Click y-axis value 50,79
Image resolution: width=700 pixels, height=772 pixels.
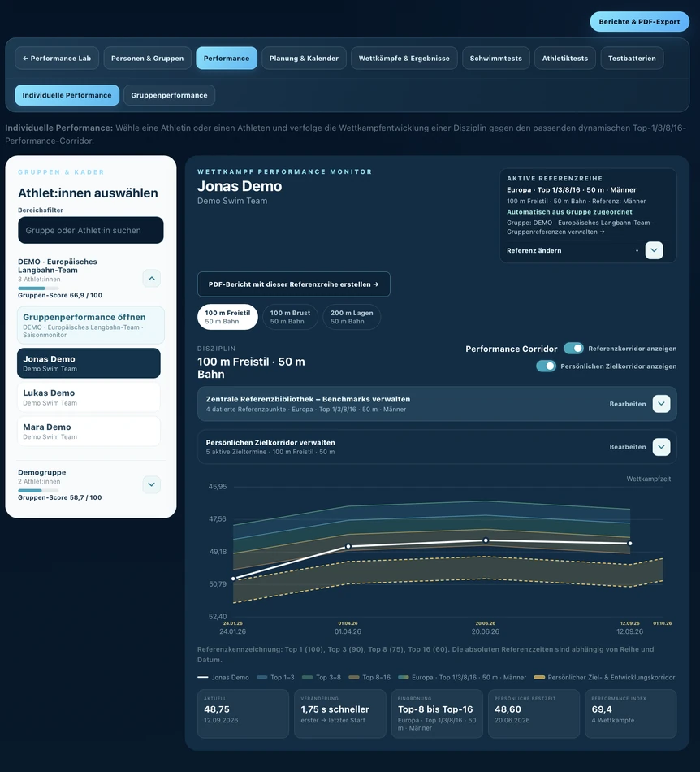click(218, 584)
